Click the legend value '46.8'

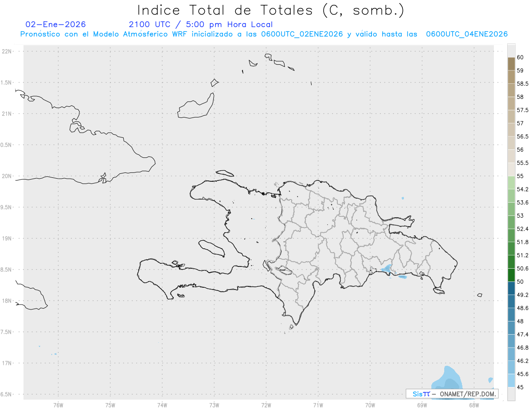(522, 348)
